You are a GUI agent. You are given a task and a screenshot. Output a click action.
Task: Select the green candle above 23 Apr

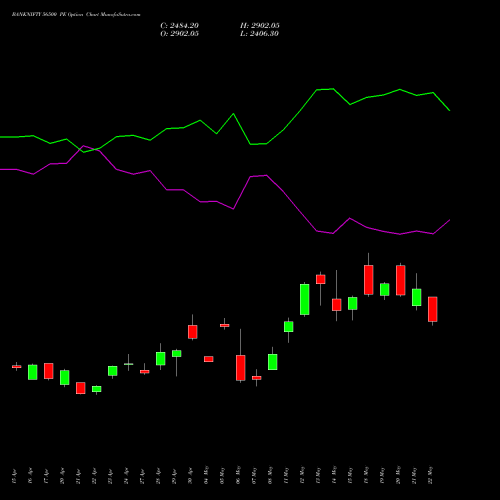113,371
